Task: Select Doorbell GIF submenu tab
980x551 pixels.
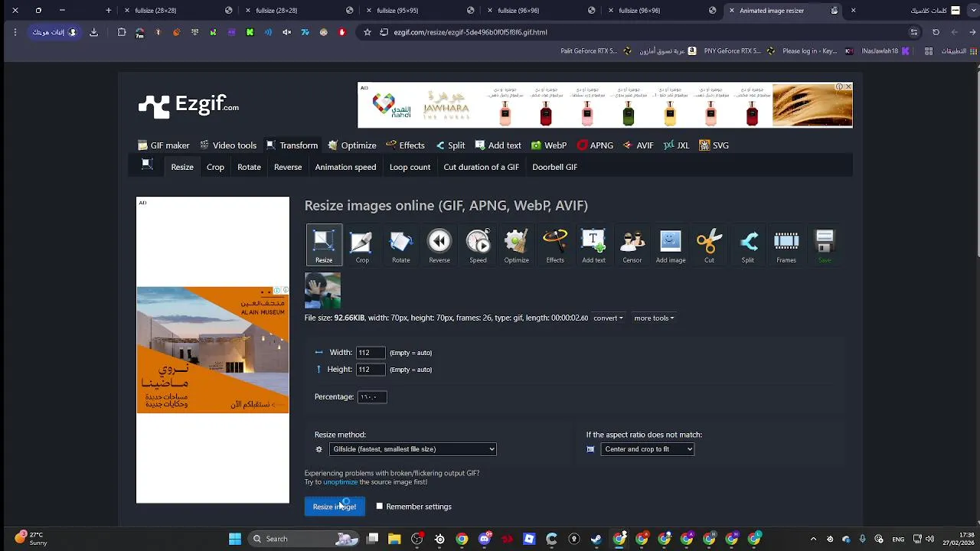Action: 554,167
